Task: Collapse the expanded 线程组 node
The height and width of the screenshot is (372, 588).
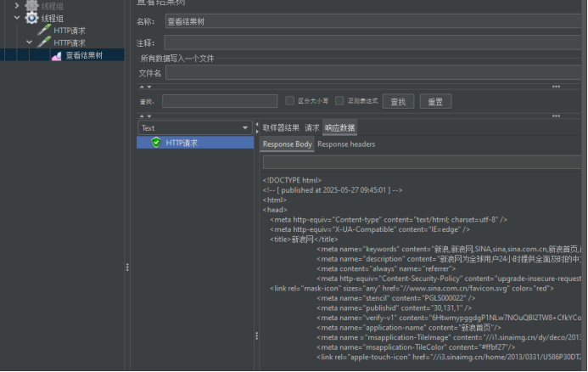Action: (x=16, y=17)
